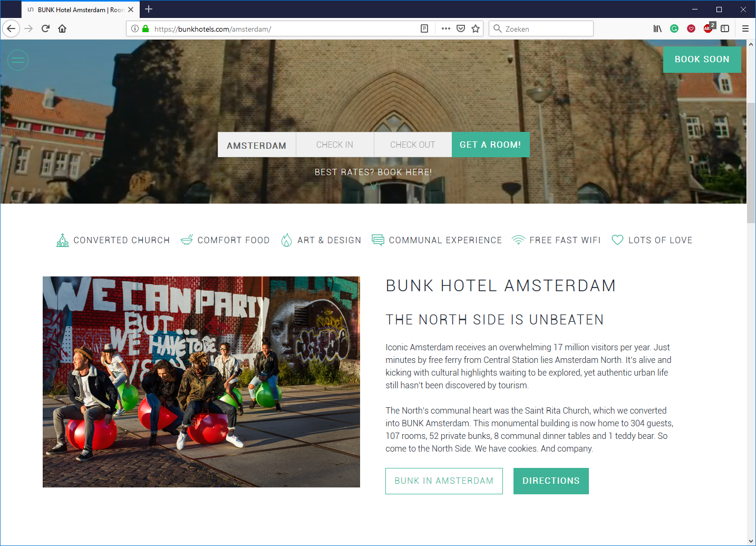The width and height of the screenshot is (756, 546).
Task: Close the BUNK Hotel Amsterdam tab
Action: 131,9
